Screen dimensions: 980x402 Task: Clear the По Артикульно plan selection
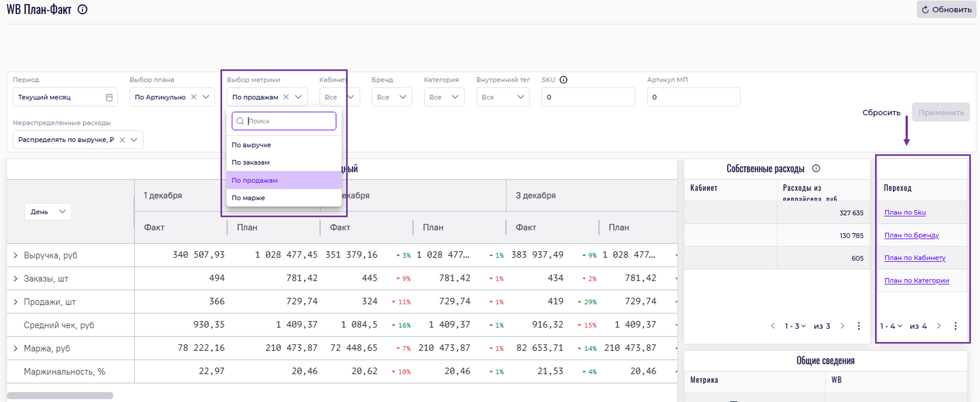[194, 97]
